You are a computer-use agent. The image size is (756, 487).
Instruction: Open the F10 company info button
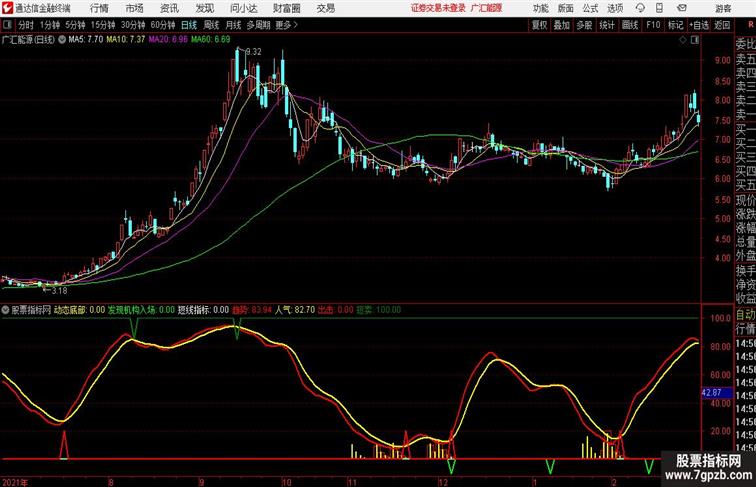click(x=653, y=25)
